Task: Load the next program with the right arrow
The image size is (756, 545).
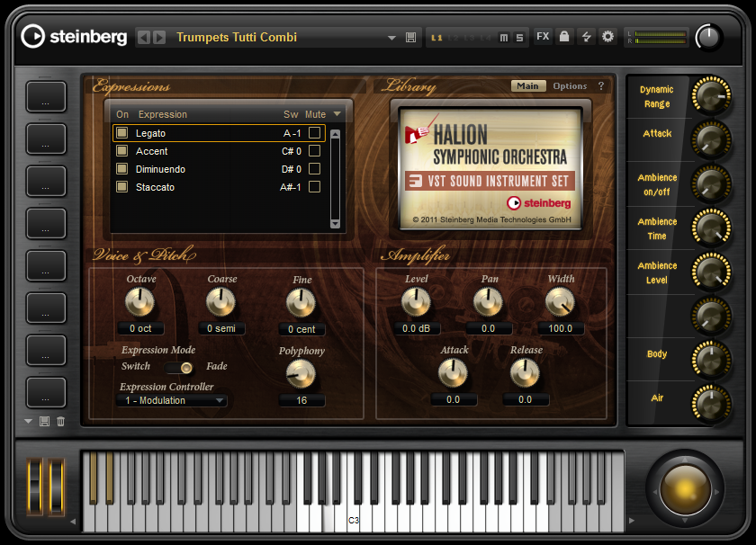Action: click(x=159, y=37)
